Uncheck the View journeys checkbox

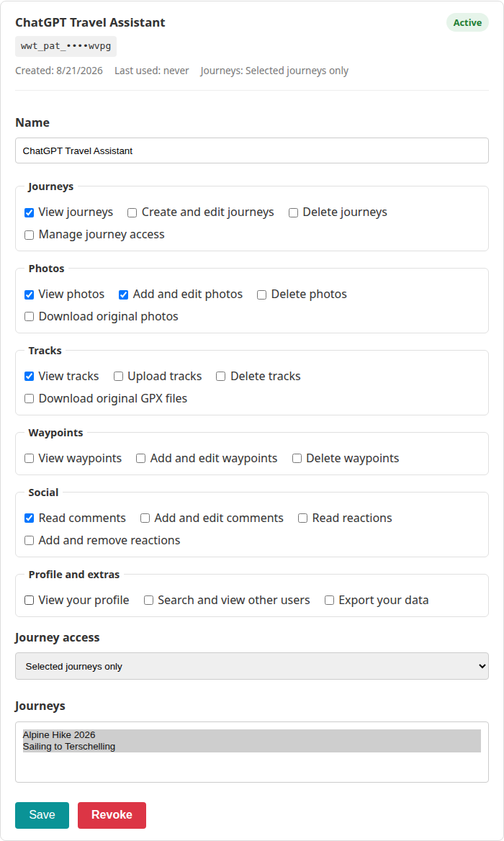coord(30,213)
